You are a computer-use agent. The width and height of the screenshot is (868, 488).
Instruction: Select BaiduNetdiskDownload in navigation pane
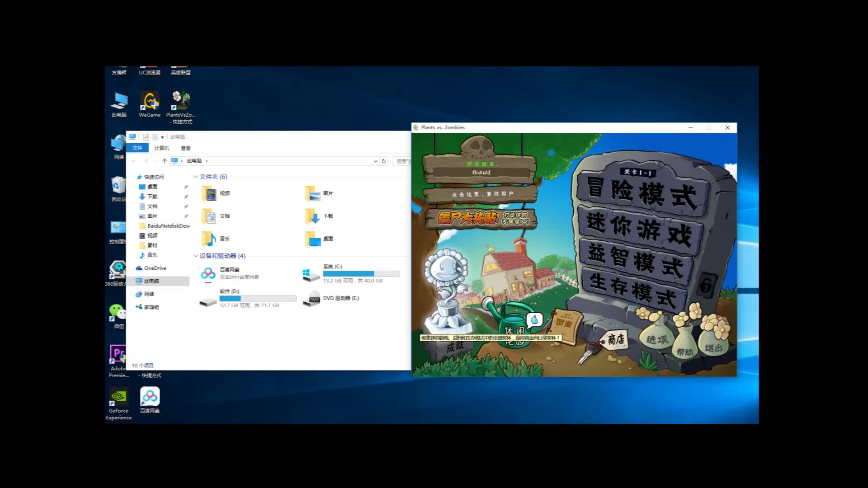tap(165, 226)
